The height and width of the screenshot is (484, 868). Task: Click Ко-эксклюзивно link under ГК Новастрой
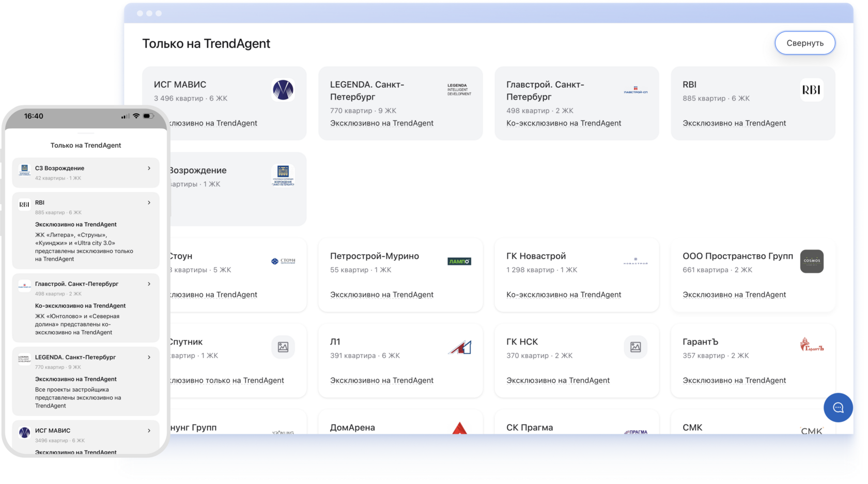point(564,294)
